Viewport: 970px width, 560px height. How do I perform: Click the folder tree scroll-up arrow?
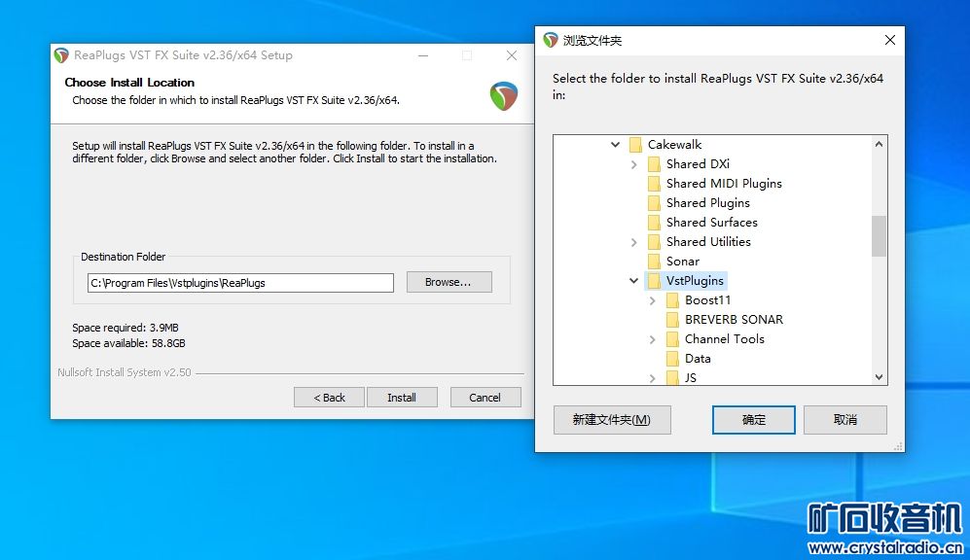tap(880, 144)
